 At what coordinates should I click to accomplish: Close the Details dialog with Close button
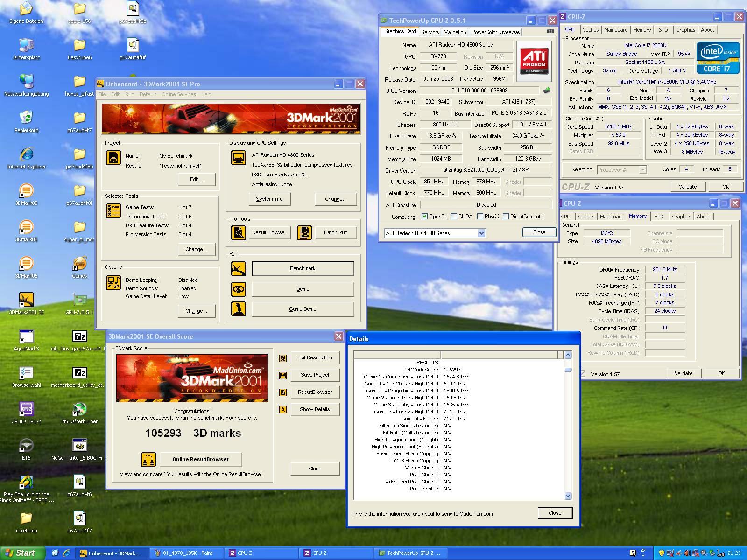tap(555, 513)
